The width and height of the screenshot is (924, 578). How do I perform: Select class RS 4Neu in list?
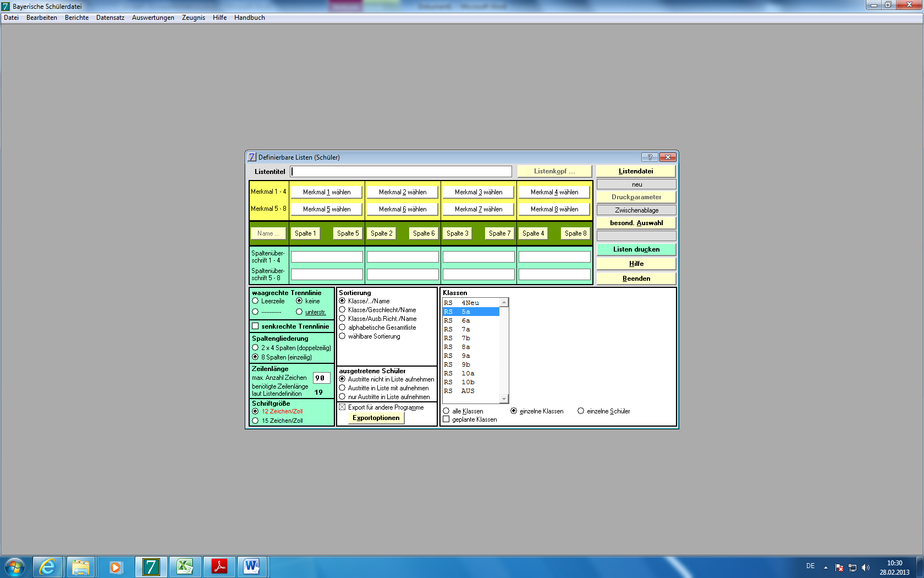(471, 303)
